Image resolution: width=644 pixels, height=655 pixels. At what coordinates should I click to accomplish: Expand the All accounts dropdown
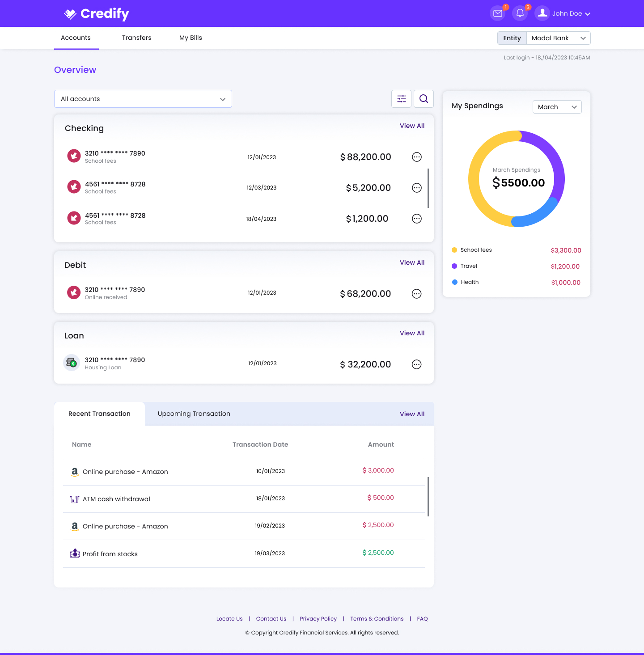pos(143,99)
